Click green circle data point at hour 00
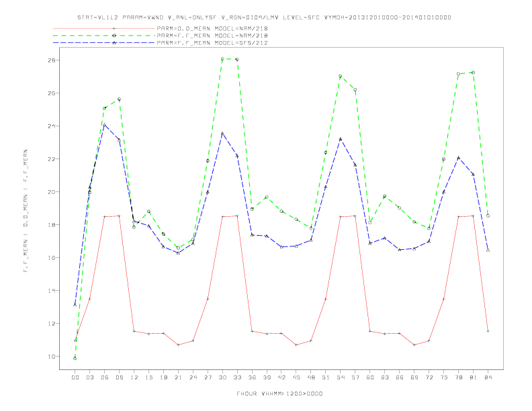This screenshot has width=532, height=411. 75,358
